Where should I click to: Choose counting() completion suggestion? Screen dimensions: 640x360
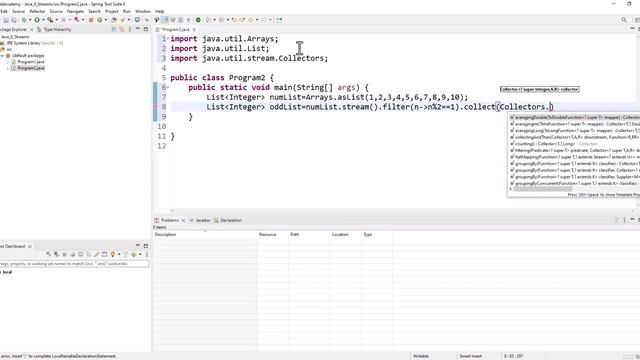(574, 144)
